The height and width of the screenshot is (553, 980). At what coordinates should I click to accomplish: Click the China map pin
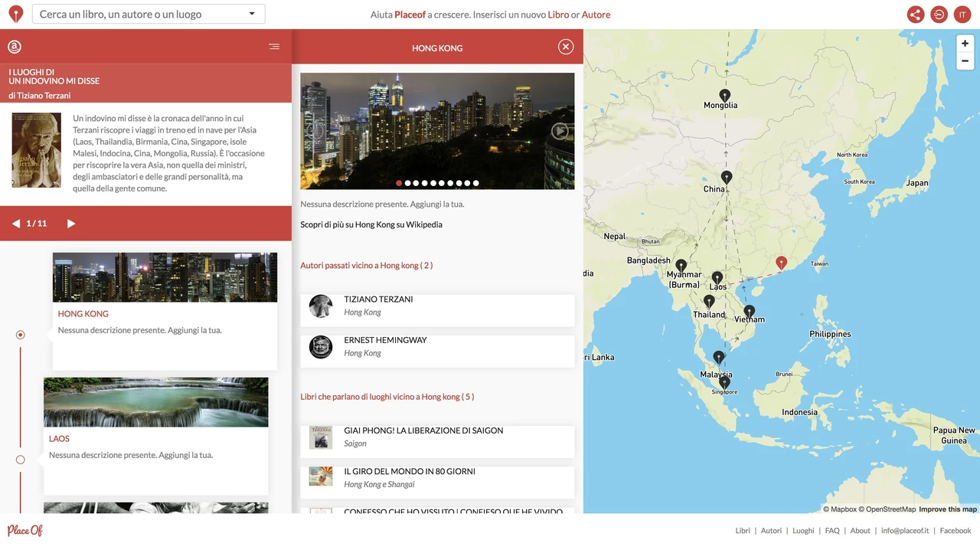[727, 178]
